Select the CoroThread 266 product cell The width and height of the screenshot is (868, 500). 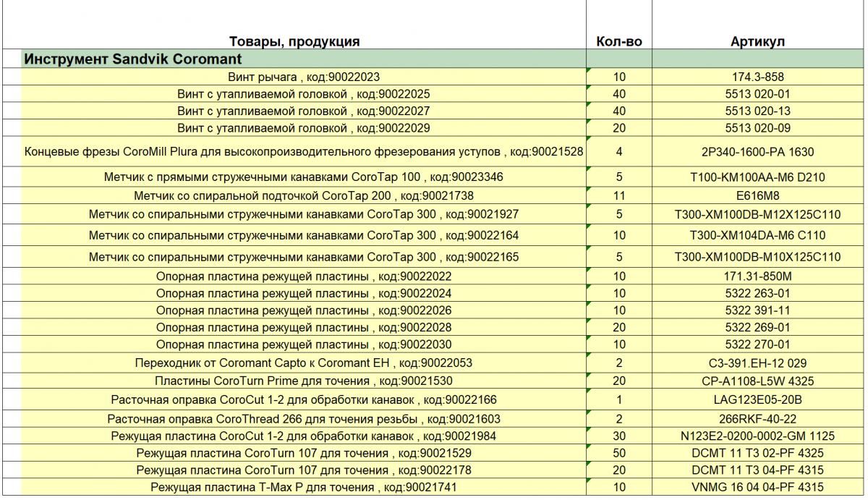click(x=303, y=419)
